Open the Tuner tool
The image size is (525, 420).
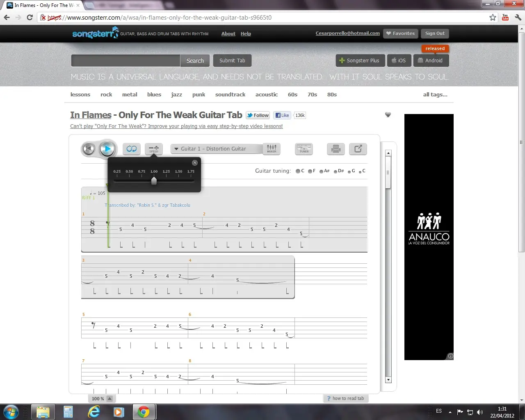304,149
